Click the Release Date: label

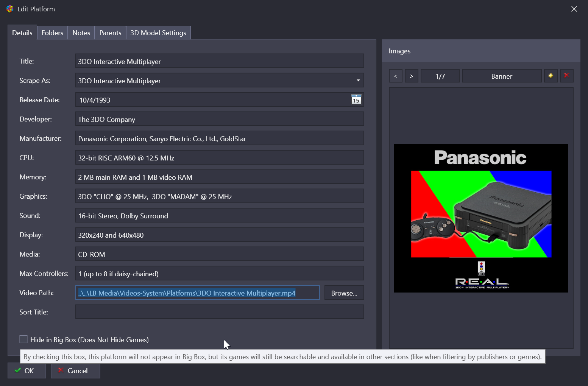pyautogui.click(x=40, y=100)
